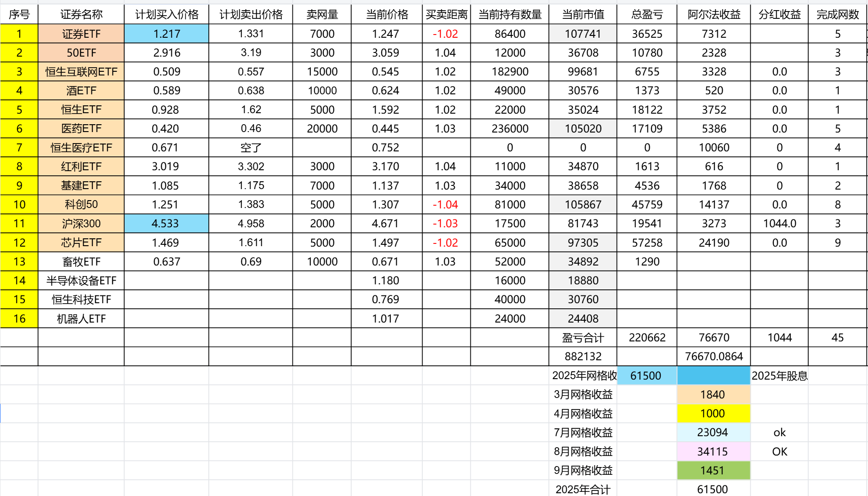Screen dimensions: 868x496
Task: Select the "沪深300" name cell
Action: coord(81,224)
